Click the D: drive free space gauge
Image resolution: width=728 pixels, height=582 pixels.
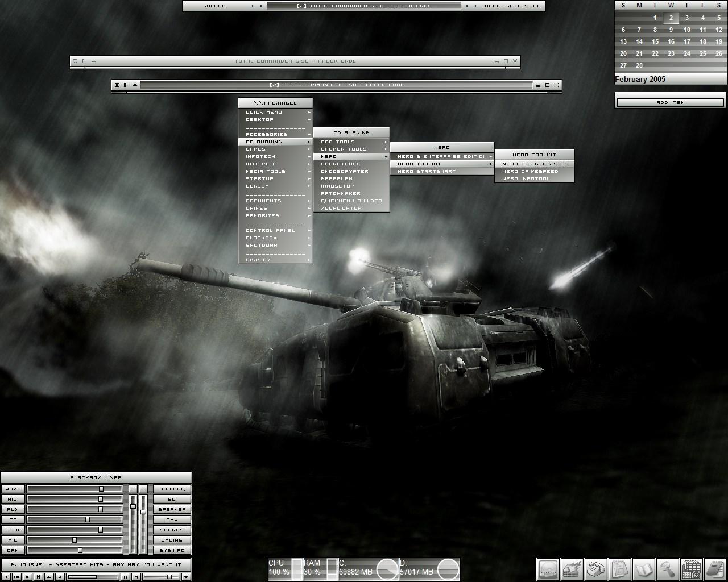tap(429, 569)
